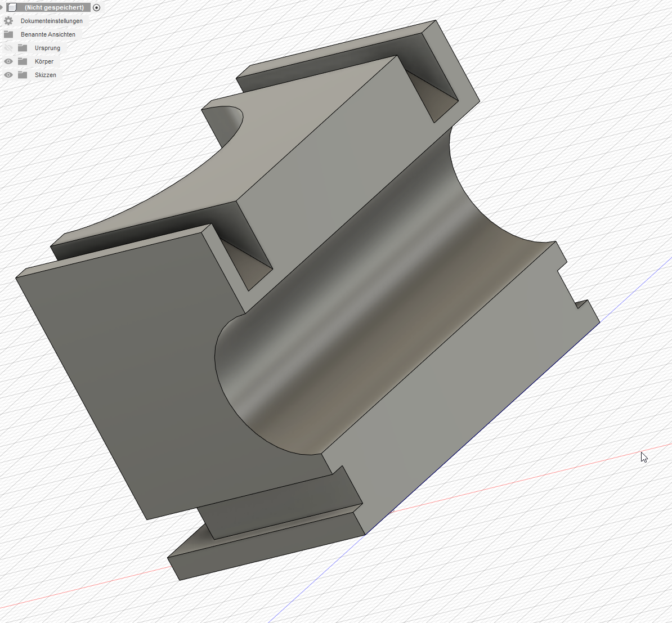
Task: Show the hidden Ursprung folder via eye icon
Action: click(x=8, y=48)
